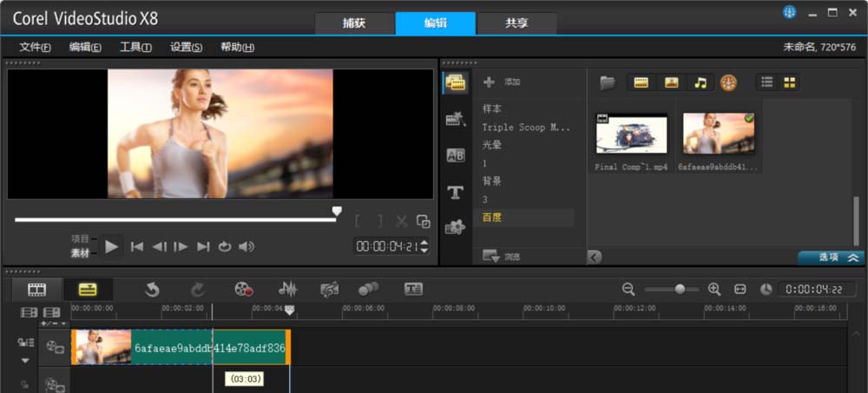Select folder named 3 in library
This screenshot has width=868, height=393.
coord(485,200)
